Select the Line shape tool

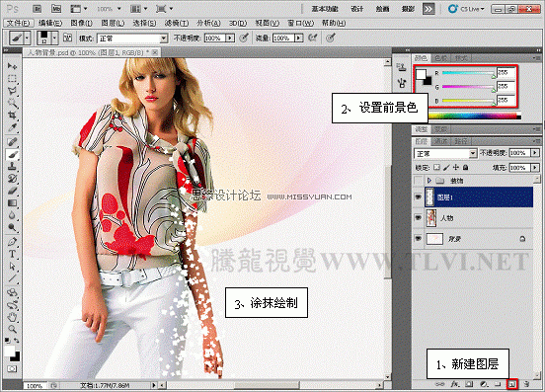coord(12,278)
